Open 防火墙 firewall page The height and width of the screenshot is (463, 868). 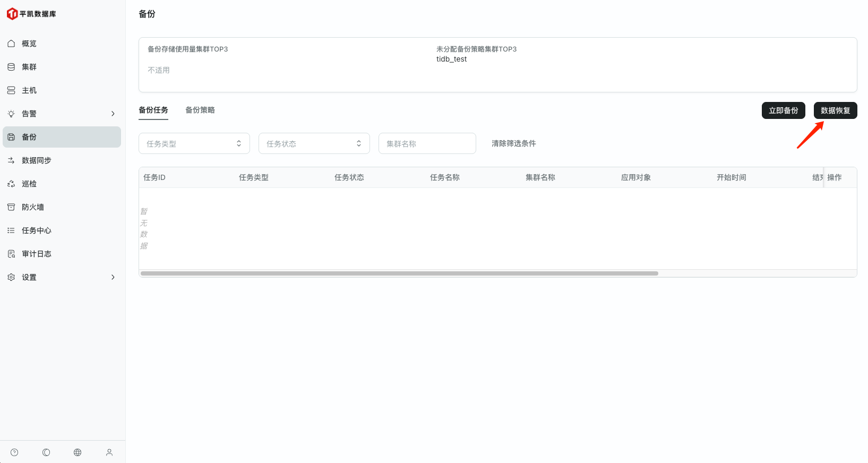(33, 207)
